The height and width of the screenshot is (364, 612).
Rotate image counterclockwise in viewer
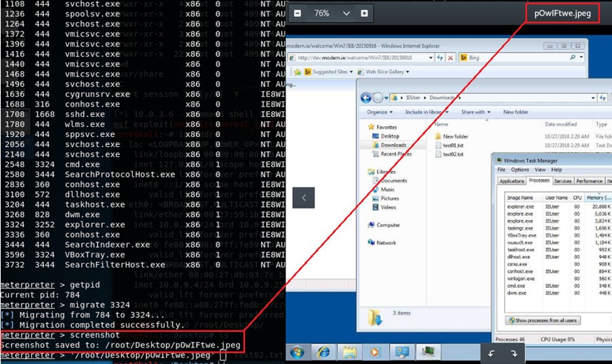pyautogui.click(x=491, y=353)
